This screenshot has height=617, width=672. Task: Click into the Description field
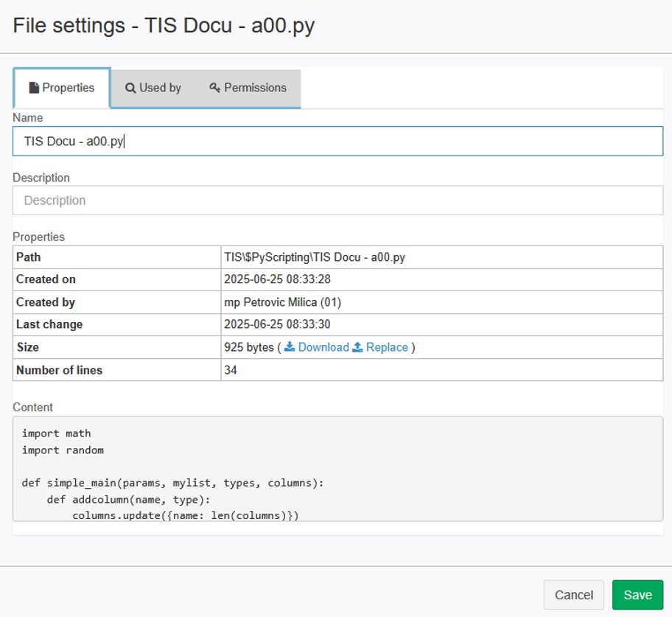(337, 201)
